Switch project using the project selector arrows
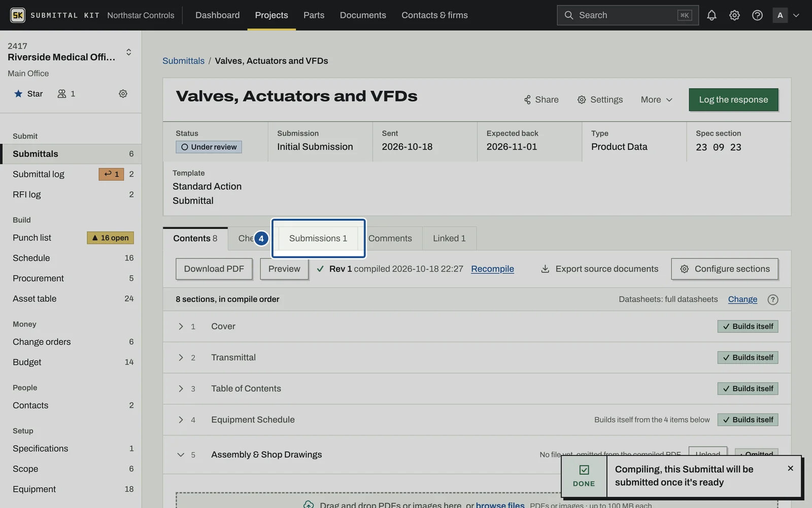 tap(128, 52)
